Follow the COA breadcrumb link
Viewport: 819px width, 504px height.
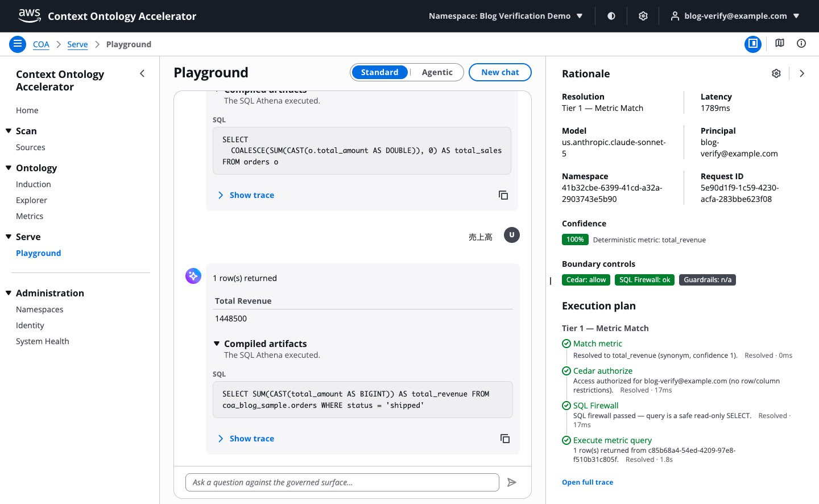(x=41, y=44)
